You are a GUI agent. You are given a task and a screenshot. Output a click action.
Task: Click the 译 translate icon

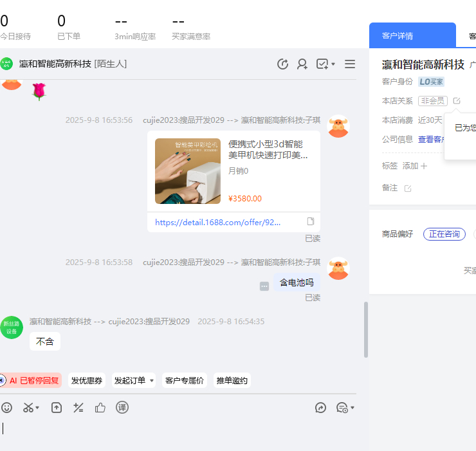(122, 407)
